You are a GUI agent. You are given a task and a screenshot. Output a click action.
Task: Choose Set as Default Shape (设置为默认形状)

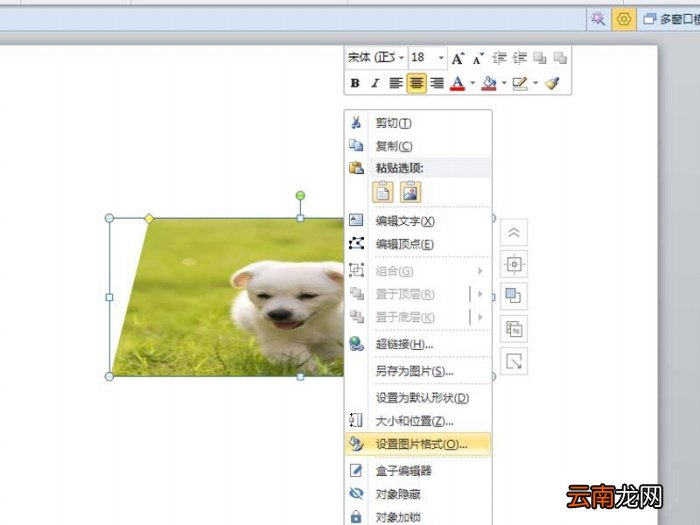pyautogui.click(x=418, y=397)
